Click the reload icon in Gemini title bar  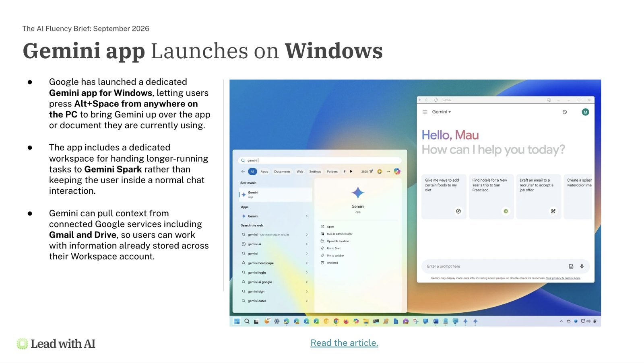pos(436,100)
